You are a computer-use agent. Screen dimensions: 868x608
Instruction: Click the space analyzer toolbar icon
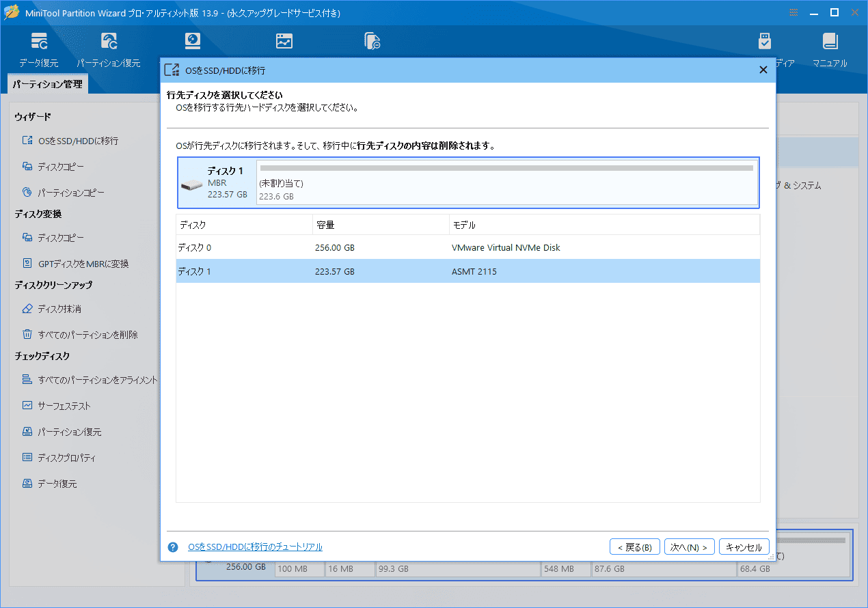point(284,42)
